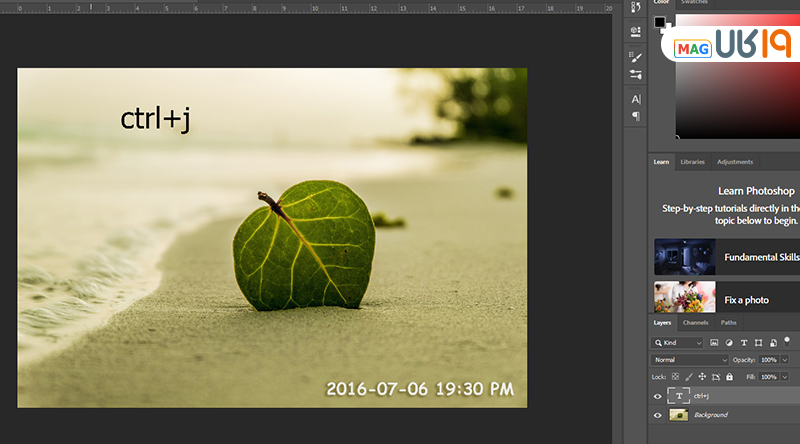
Task: Hide the Background layer
Action: (657, 415)
